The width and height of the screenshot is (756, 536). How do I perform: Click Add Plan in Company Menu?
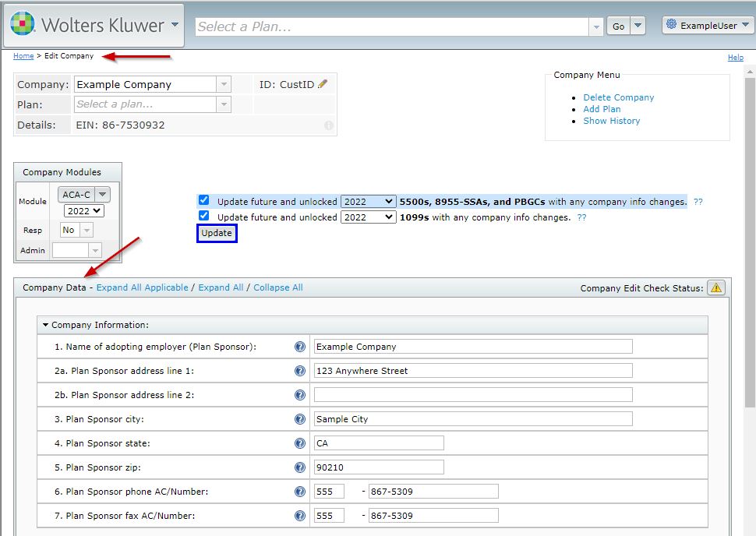tap(602, 109)
